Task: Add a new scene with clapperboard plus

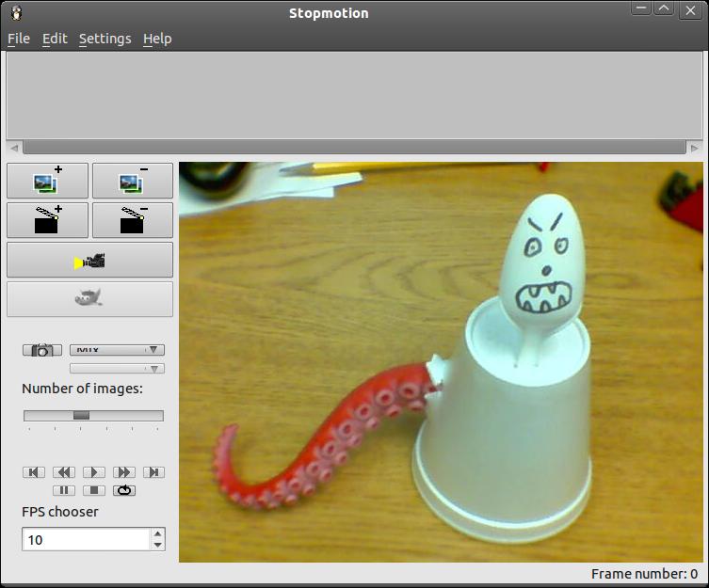Action: [47, 220]
